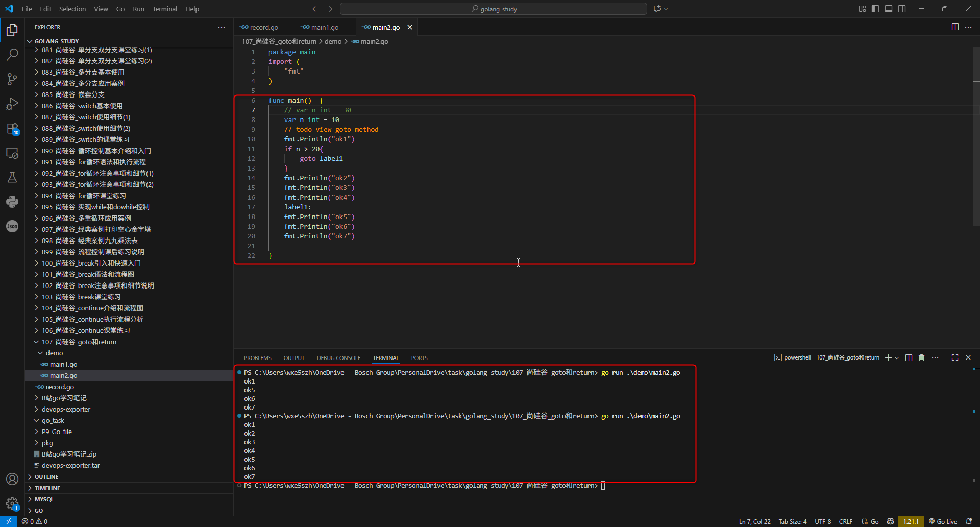Image resolution: width=980 pixels, height=527 pixels.
Task: Open B站go学习笔记.zip file
Action: (129, 454)
